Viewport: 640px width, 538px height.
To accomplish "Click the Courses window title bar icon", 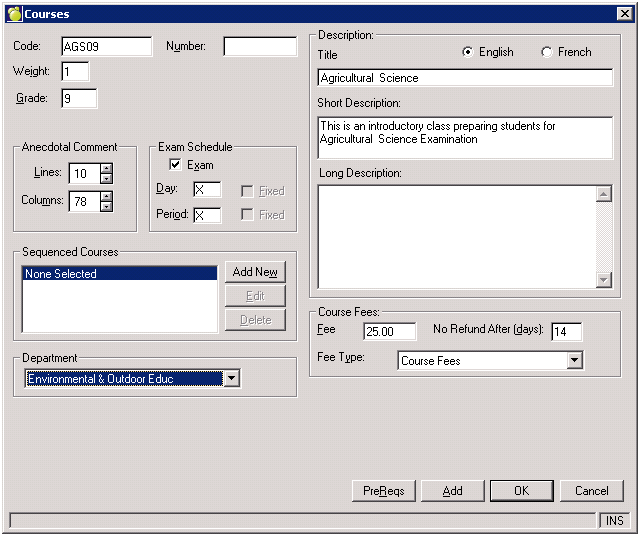I will (x=13, y=12).
